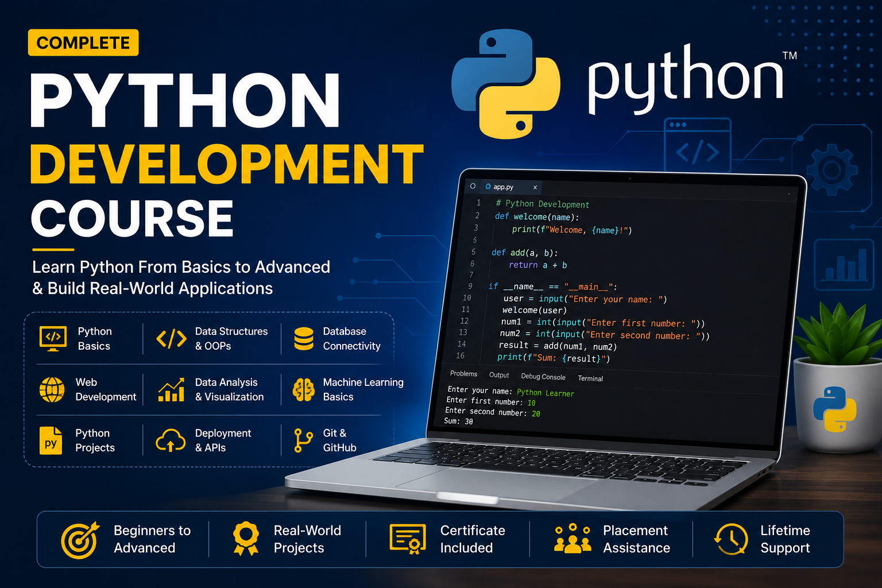Click the 'Lifetime Support' text
The width and height of the screenshot is (882, 588).
[785, 539]
